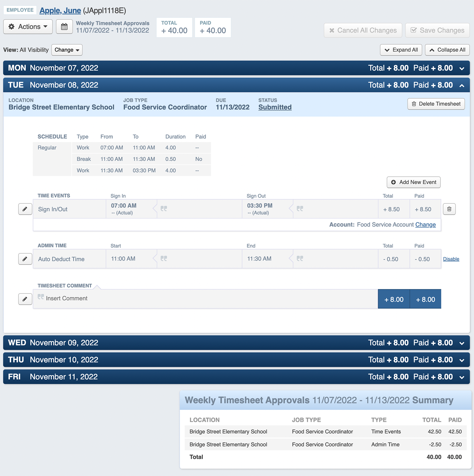
Task: Expand the Friday November 11 row
Action: click(462, 377)
